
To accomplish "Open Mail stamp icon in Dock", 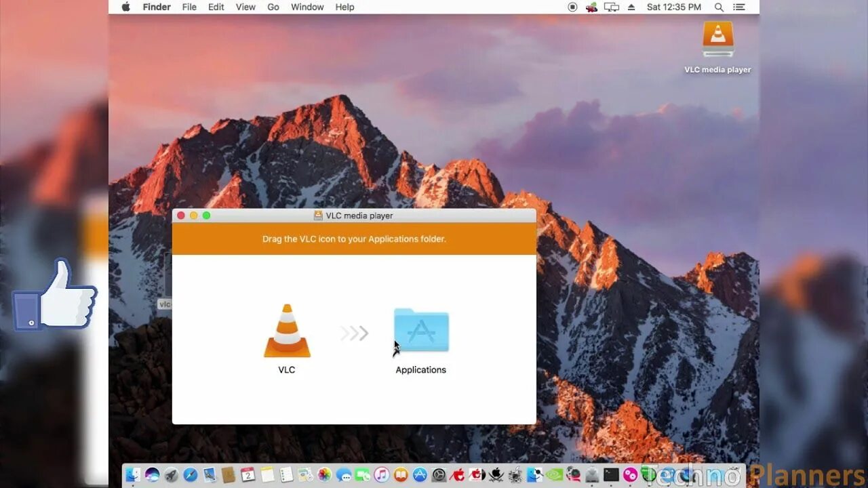I will (x=210, y=475).
